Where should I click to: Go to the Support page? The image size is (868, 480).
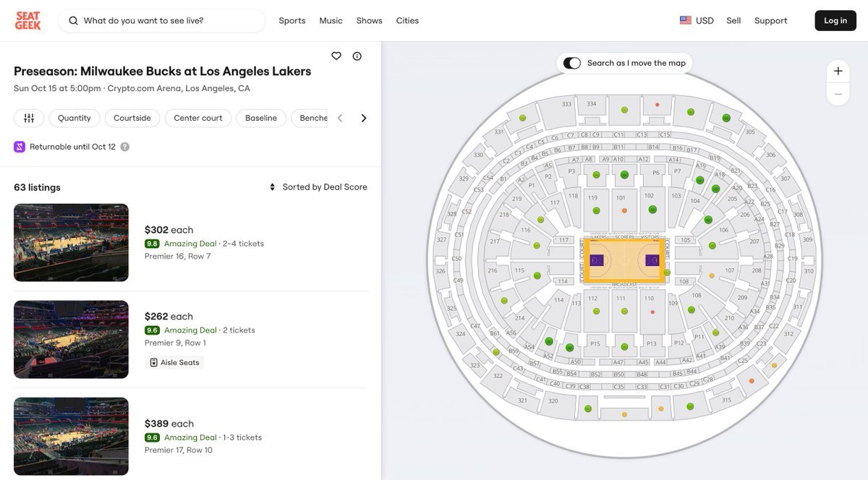point(770,21)
